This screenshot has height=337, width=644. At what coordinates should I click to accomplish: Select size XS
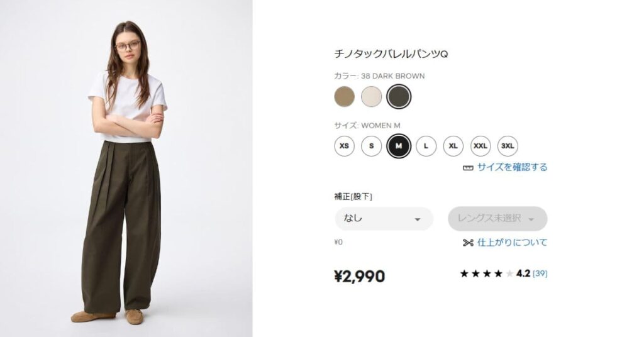tap(344, 146)
